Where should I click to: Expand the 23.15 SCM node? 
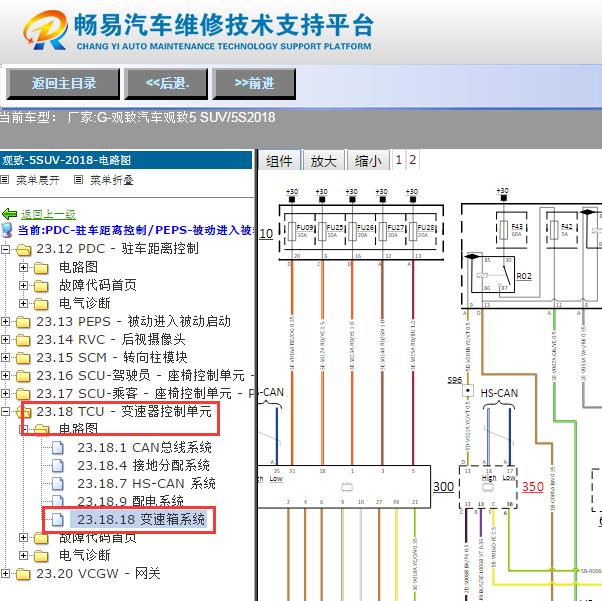pos(5,358)
